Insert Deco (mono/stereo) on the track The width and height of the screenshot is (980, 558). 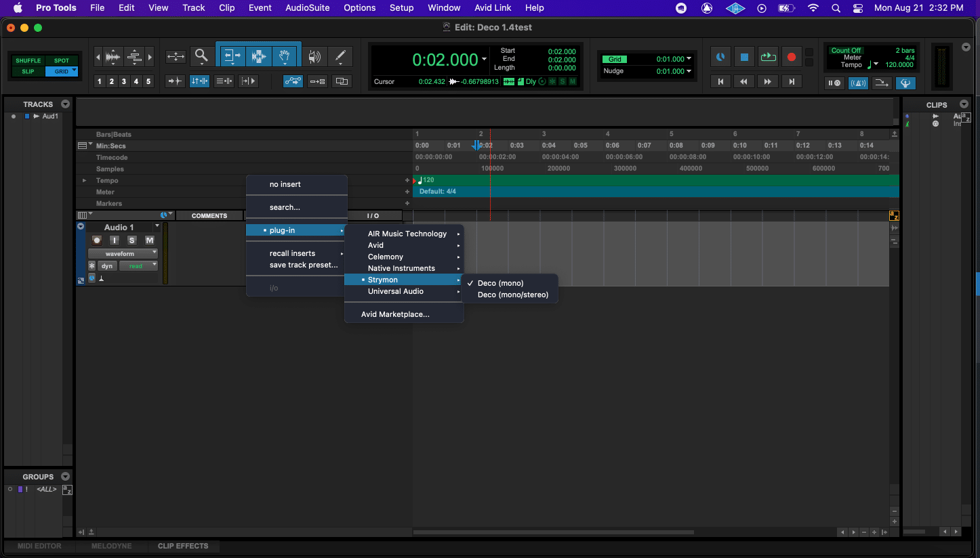tap(512, 295)
